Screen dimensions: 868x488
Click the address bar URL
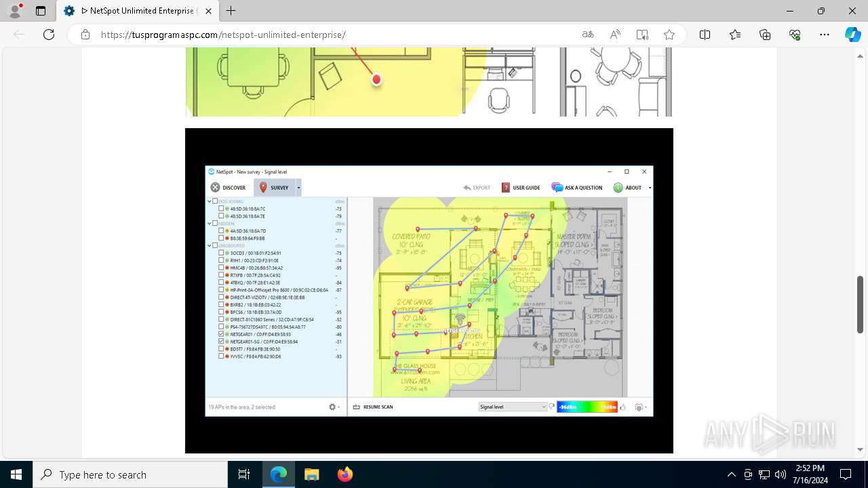tap(223, 35)
